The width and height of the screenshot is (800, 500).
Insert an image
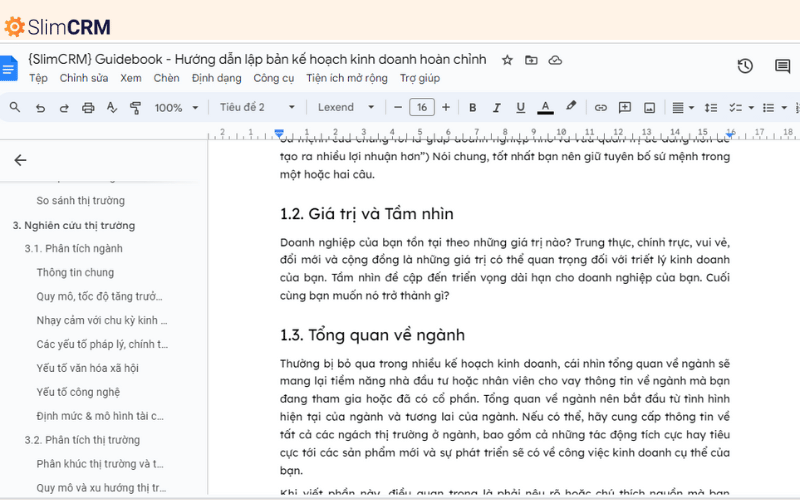click(x=649, y=108)
